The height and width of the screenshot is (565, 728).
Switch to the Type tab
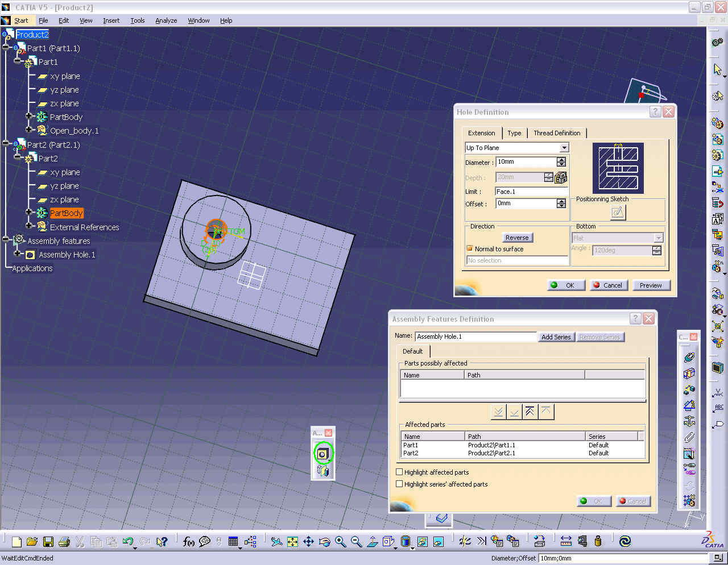514,133
